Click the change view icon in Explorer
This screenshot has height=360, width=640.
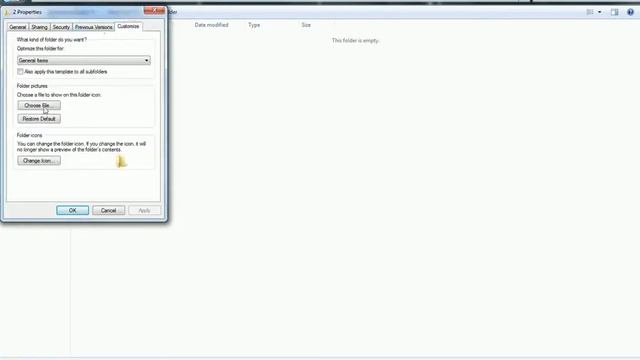point(590,12)
